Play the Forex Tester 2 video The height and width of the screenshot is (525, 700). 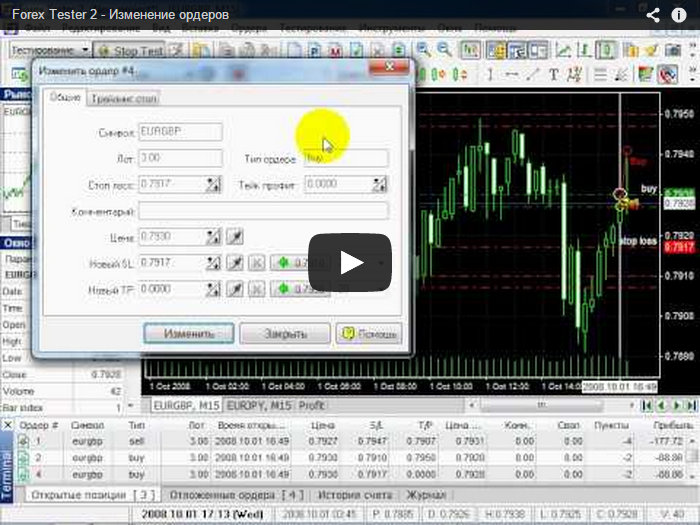pyautogui.click(x=350, y=262)
